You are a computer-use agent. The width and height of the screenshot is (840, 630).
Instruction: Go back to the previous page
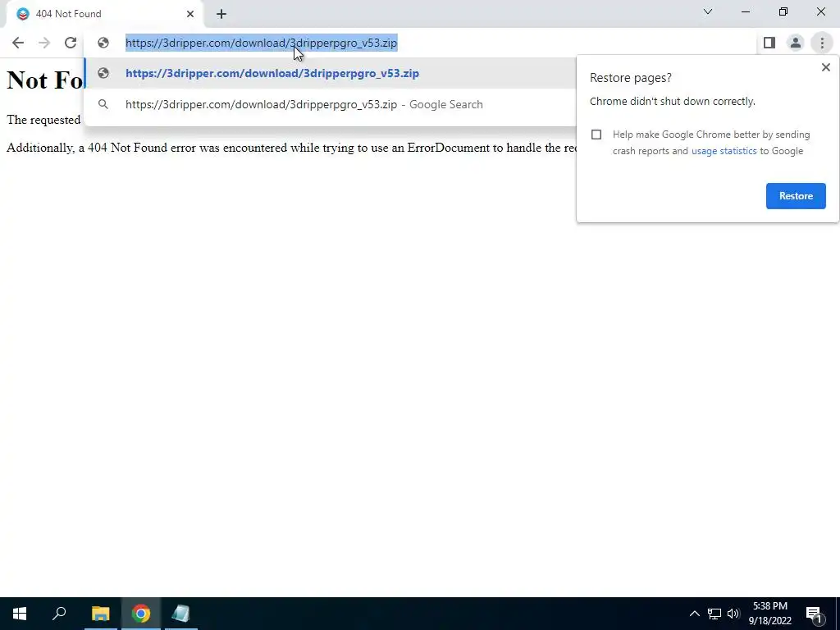click(18, 43)
